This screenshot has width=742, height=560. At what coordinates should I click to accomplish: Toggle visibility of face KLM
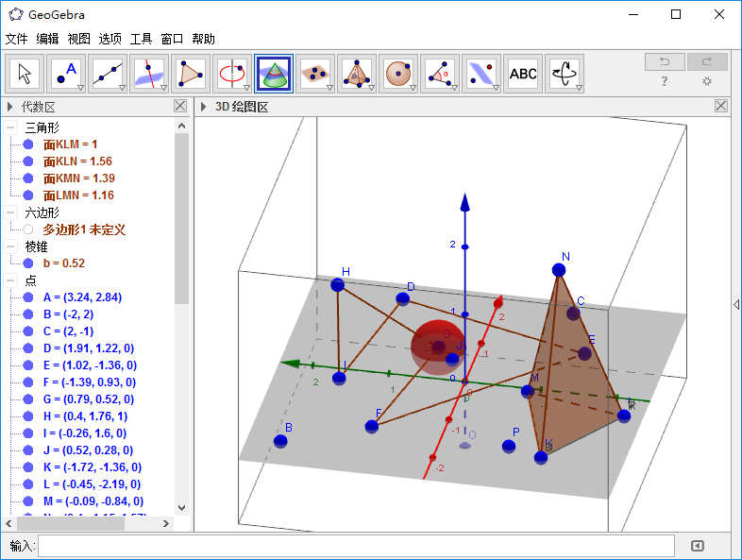coord(28,144)
